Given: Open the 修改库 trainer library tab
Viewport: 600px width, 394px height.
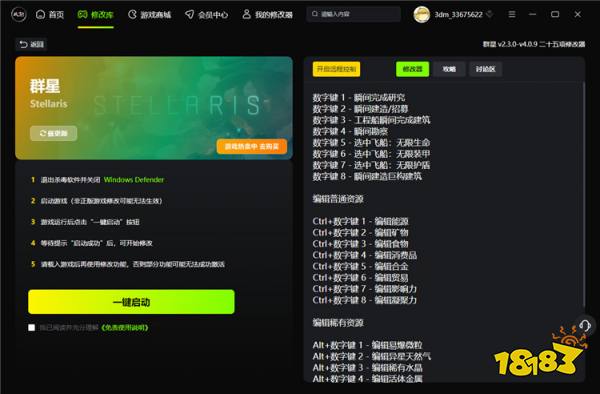Looking at the screenshot, I should click(x=95, y=15).
